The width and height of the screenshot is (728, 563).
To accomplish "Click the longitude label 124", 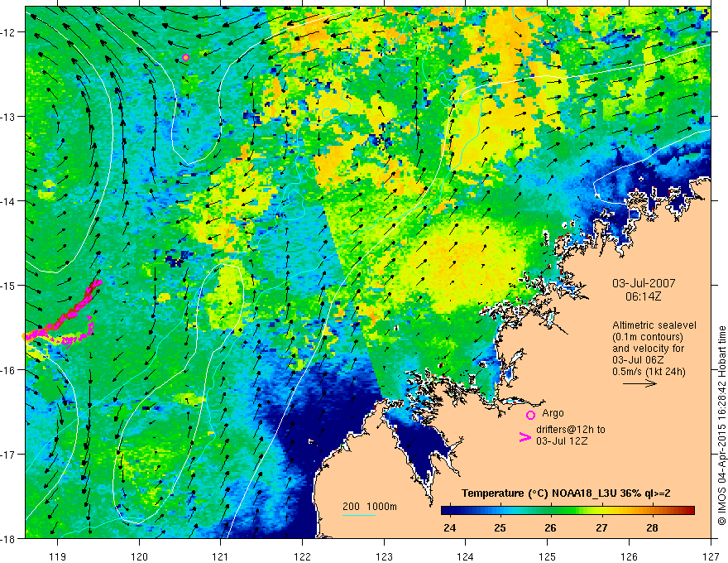I will tap(466, 556).
